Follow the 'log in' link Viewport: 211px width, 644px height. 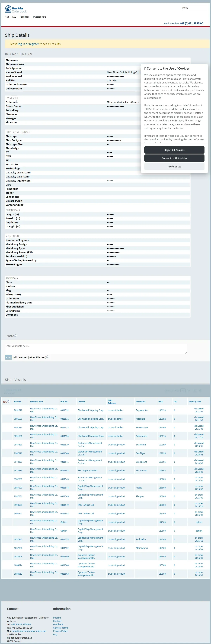coord(21,44)
